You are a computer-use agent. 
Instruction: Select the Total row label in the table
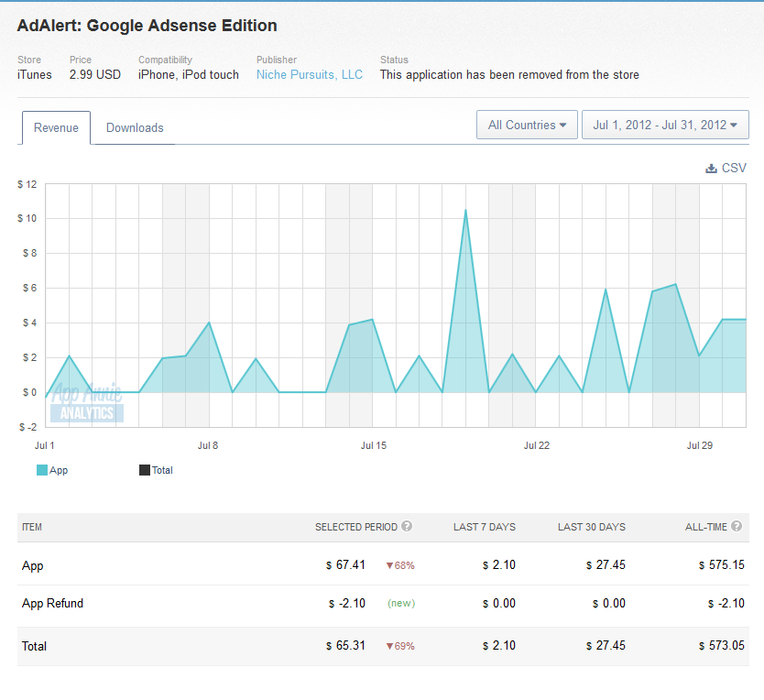point(34,646)
